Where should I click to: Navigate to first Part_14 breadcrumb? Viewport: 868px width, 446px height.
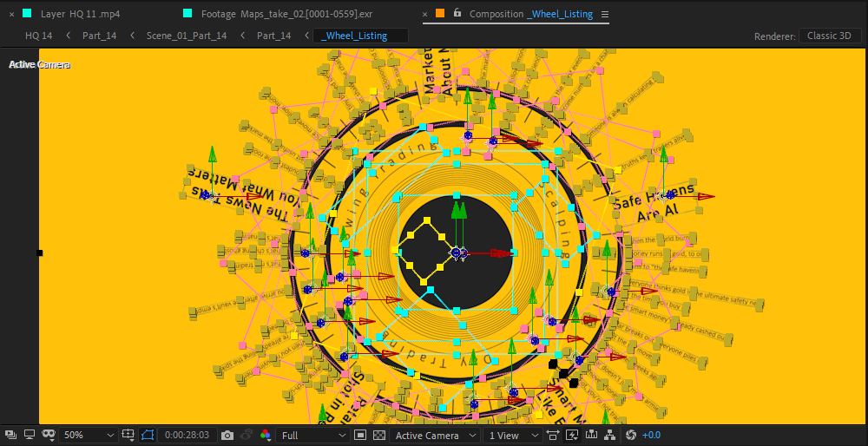click(x=100, y=36)
